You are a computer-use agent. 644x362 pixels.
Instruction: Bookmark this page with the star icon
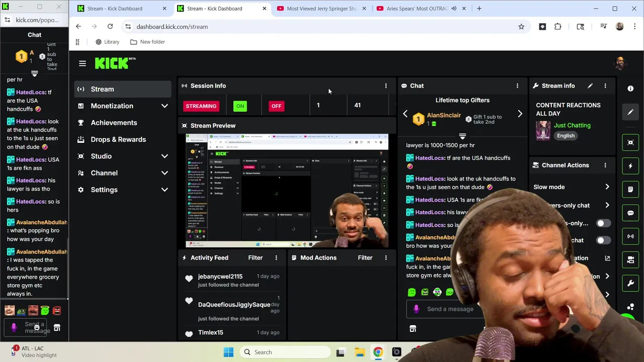(x=521, y=27)
